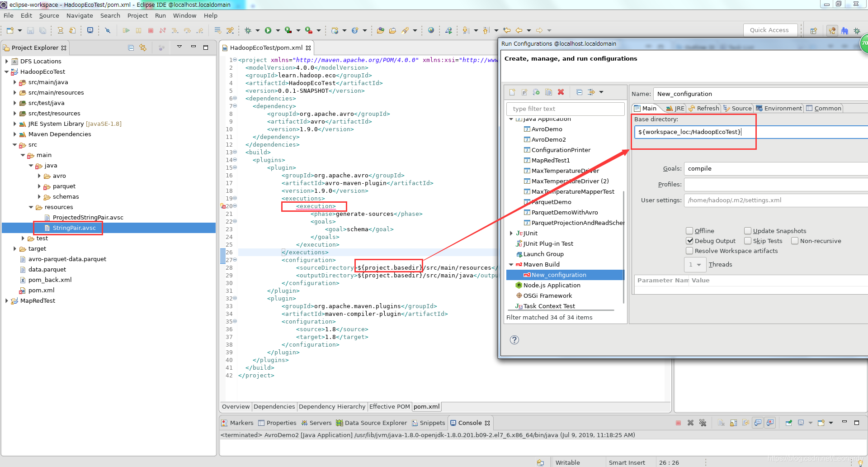Collapse the HadoopEcoTest project node
The width and height of the screenshot is (868, 467).
tap(6, 71)
